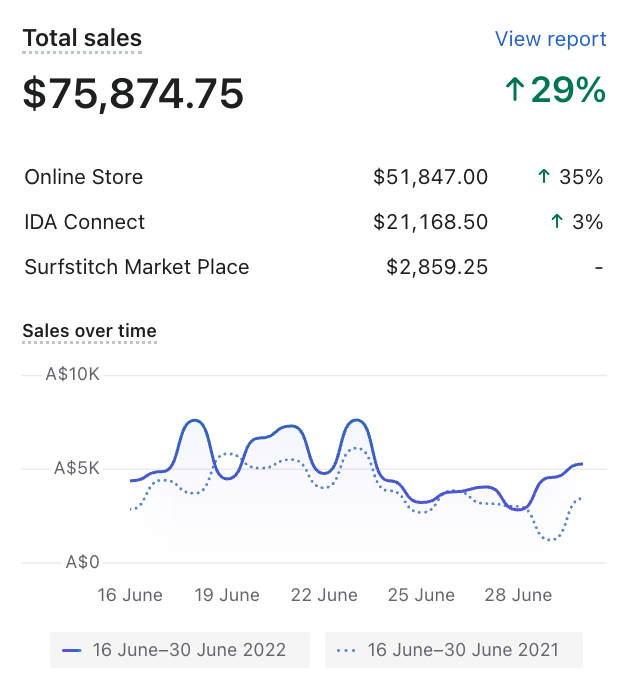Click the solid line icon in 2022 legend

pyautogui.click(x=71, y=650)
